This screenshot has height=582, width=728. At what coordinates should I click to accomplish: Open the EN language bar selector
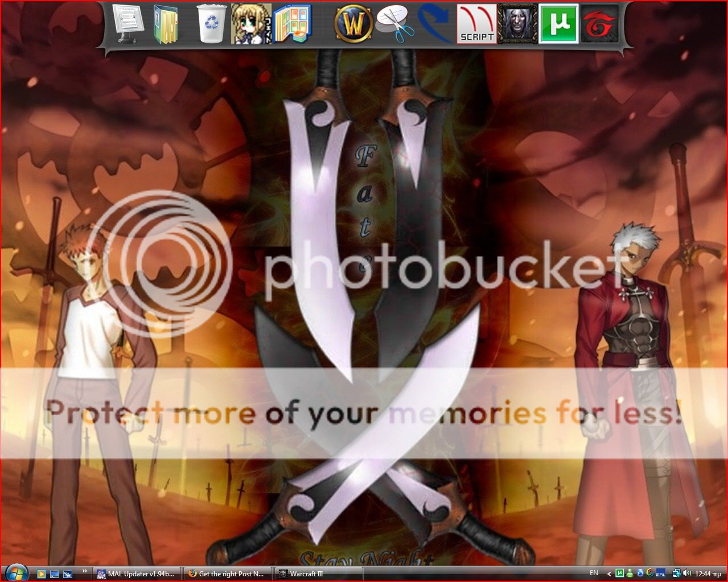click(594, 573)
